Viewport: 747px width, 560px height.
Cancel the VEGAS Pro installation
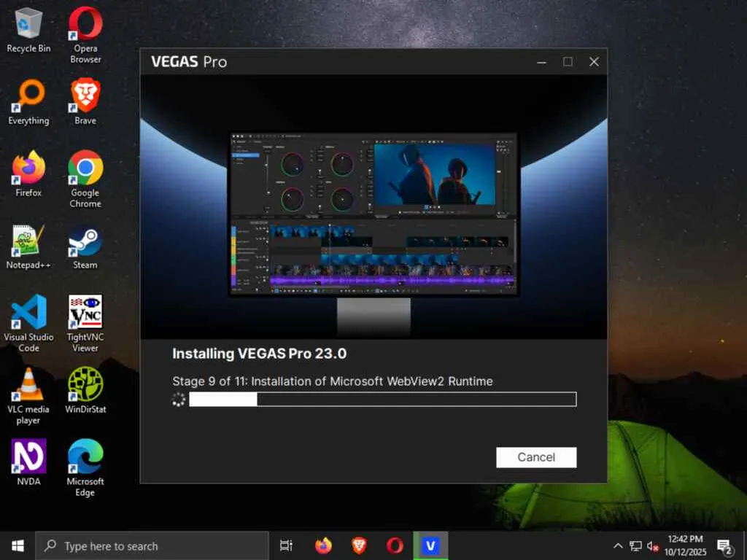pyautogui.click(x=536, y=457)
